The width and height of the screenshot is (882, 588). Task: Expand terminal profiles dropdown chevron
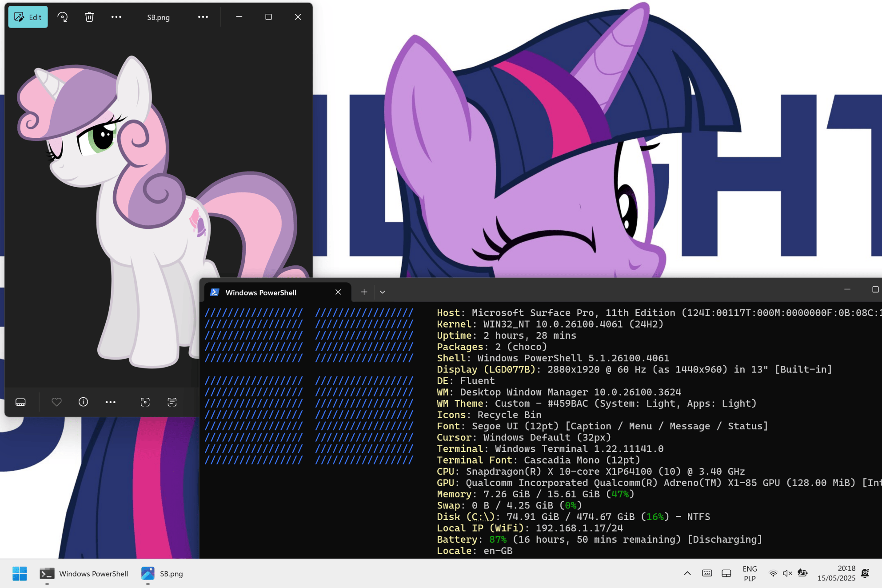click(x=382, y=292)
